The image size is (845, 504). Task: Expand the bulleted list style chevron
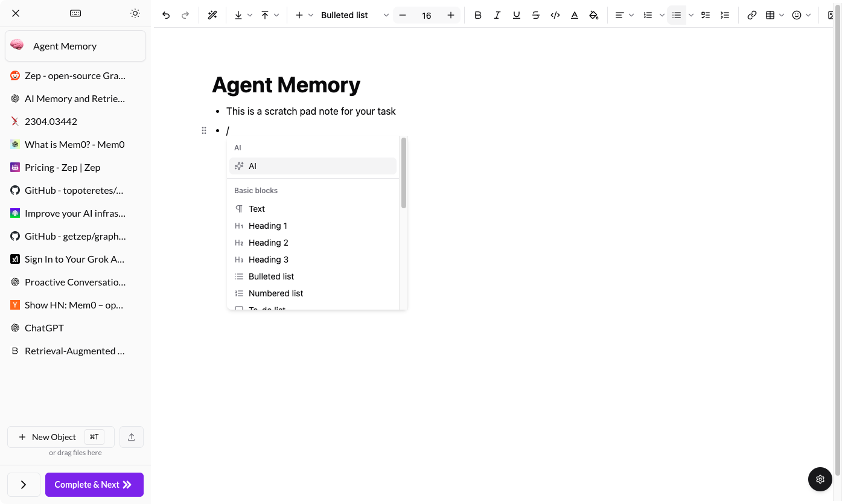pos(691,15)
